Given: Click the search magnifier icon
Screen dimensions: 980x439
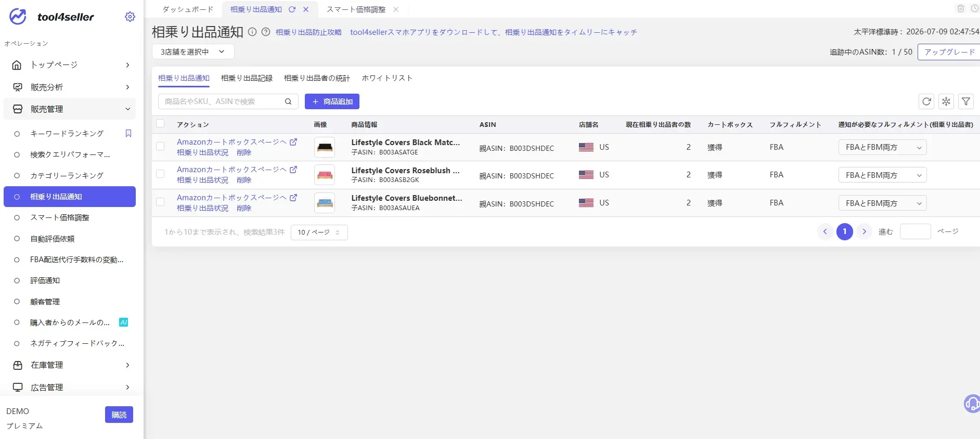Looking at the screenshot, I should pyautogui.click(x=288, y=101).
